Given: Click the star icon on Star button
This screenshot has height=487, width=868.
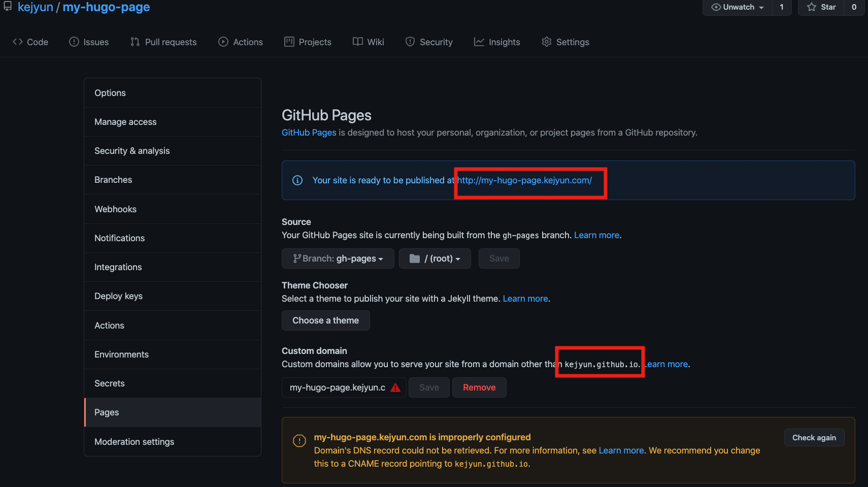Looking at the screenshot, I should tap(812, 7).
